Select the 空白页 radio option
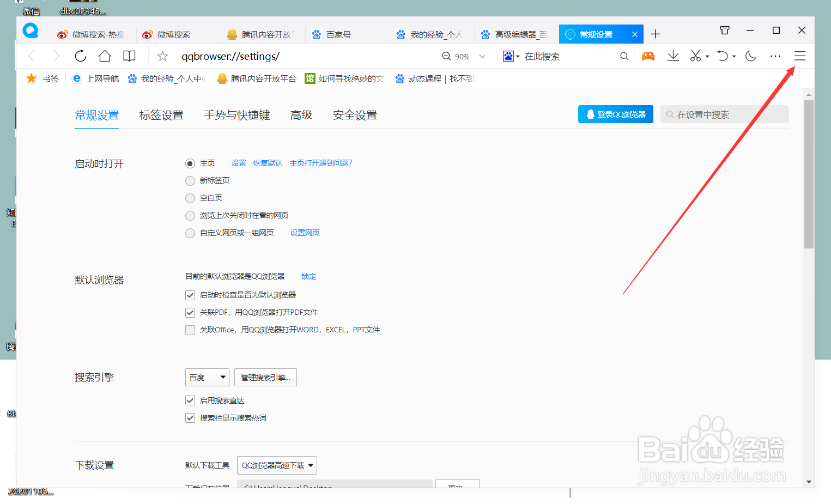 (190, 198)
